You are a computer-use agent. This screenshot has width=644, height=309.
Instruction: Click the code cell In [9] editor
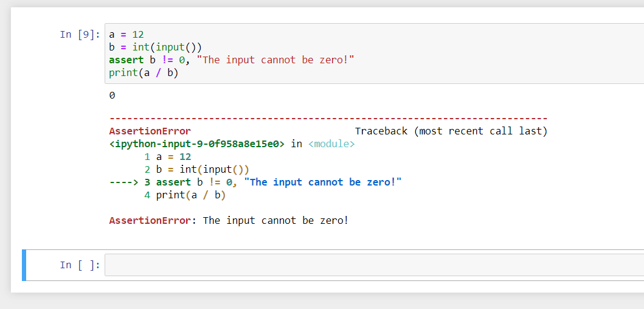374,54
